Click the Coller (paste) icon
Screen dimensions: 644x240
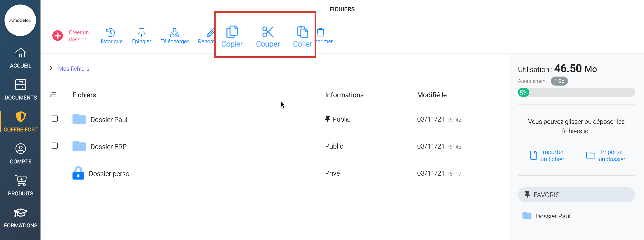tap(302, 32)
